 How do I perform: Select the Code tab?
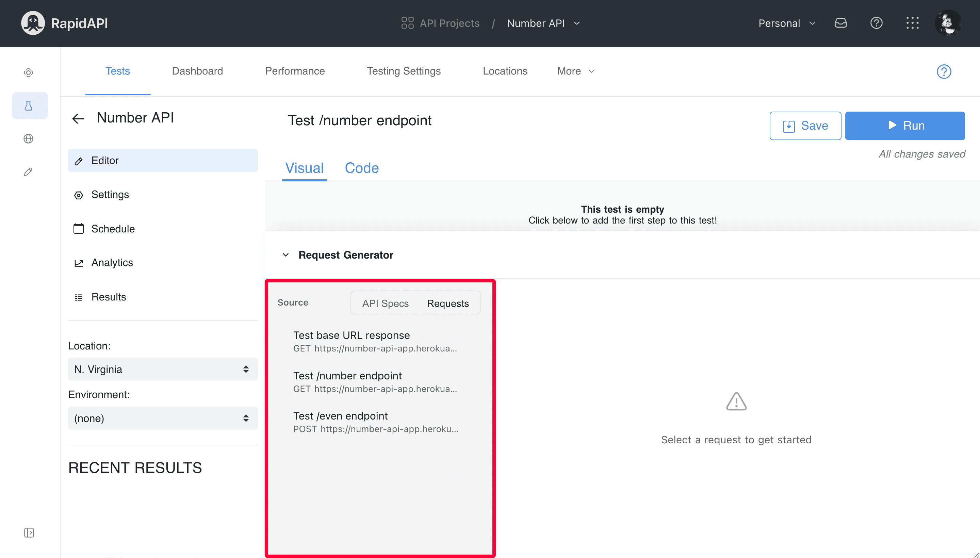361,168
